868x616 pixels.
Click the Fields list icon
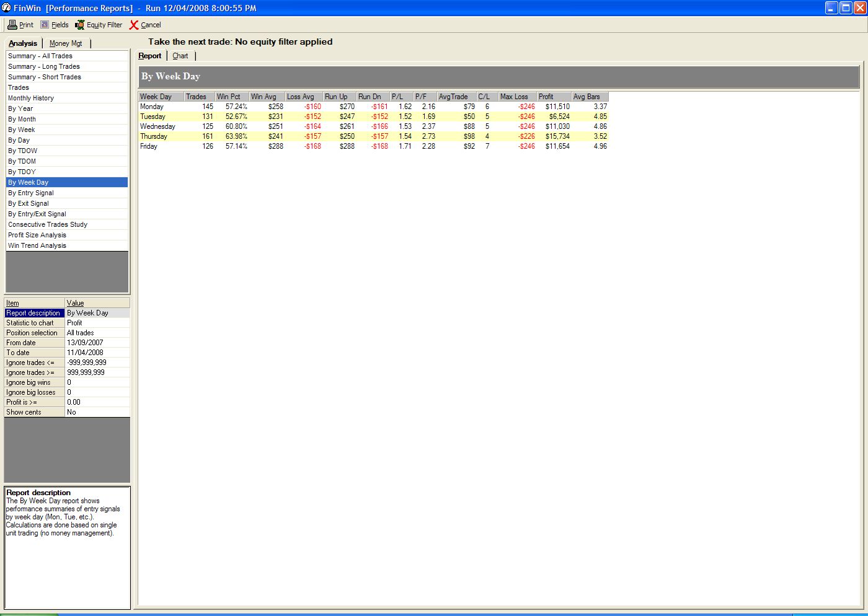[45, 25]
